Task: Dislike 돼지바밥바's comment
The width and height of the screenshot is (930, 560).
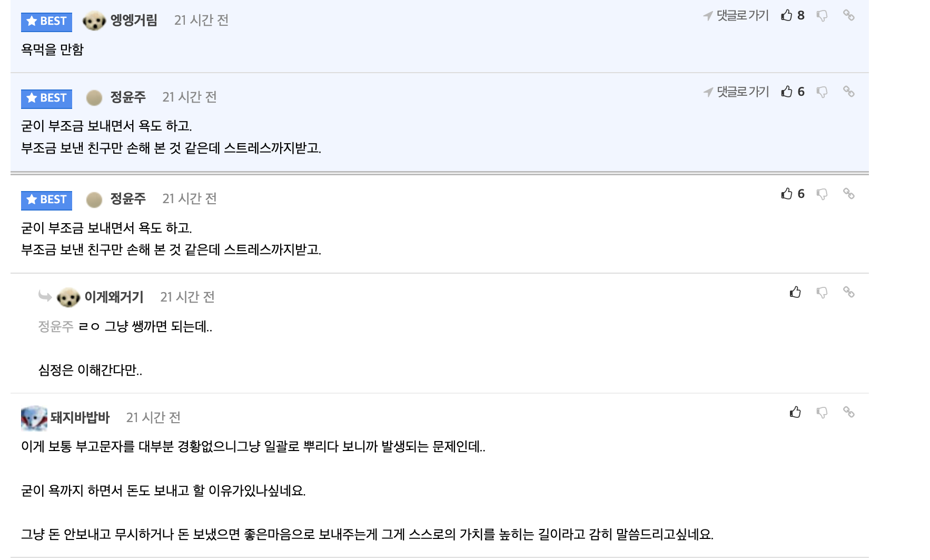Action: tap(822, 413)
